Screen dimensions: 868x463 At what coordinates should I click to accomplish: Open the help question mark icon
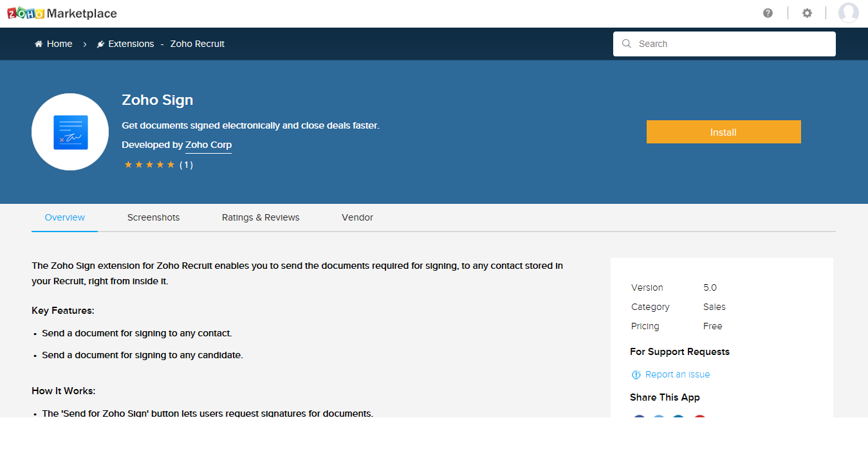coord(768,13)
